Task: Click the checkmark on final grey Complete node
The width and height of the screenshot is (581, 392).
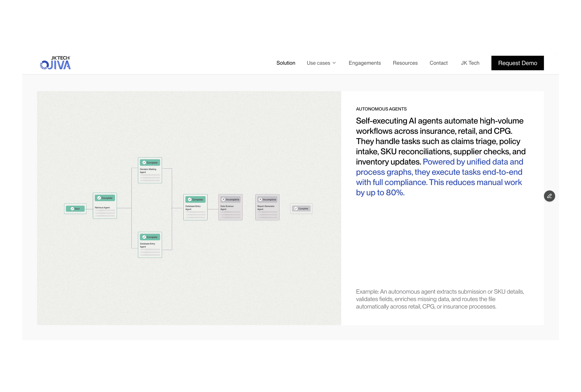Action: [x=296, y=208]
